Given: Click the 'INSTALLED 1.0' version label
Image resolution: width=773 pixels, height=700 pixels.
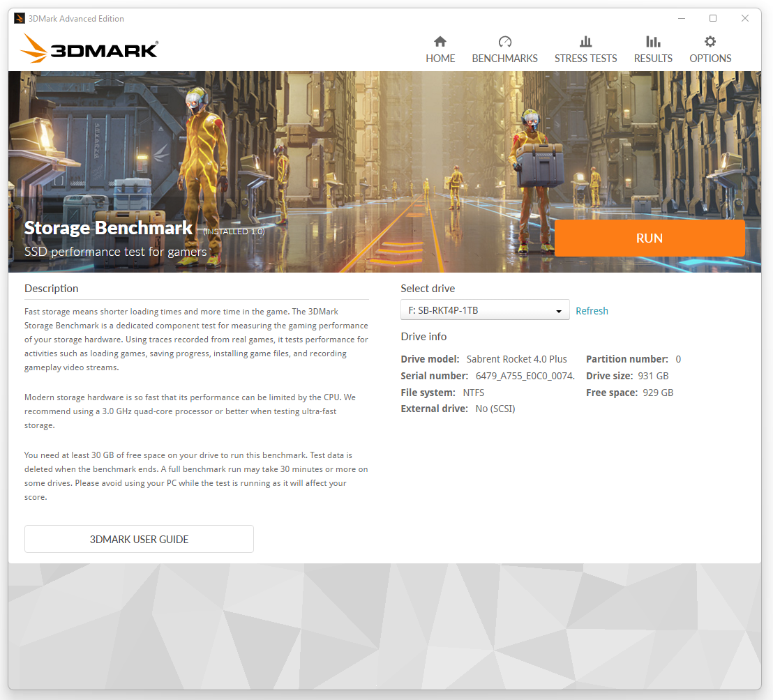Looking at the screenshot, I should 234,231.
